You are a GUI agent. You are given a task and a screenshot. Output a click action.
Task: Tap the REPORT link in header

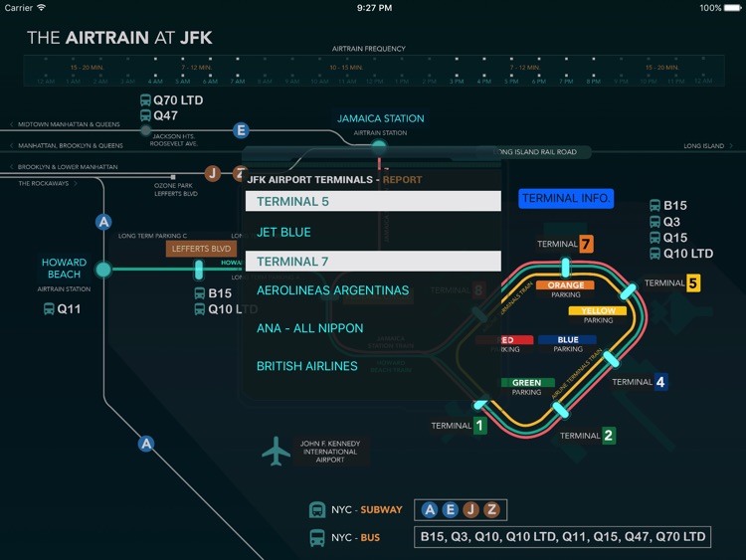[x=402, y=180]
